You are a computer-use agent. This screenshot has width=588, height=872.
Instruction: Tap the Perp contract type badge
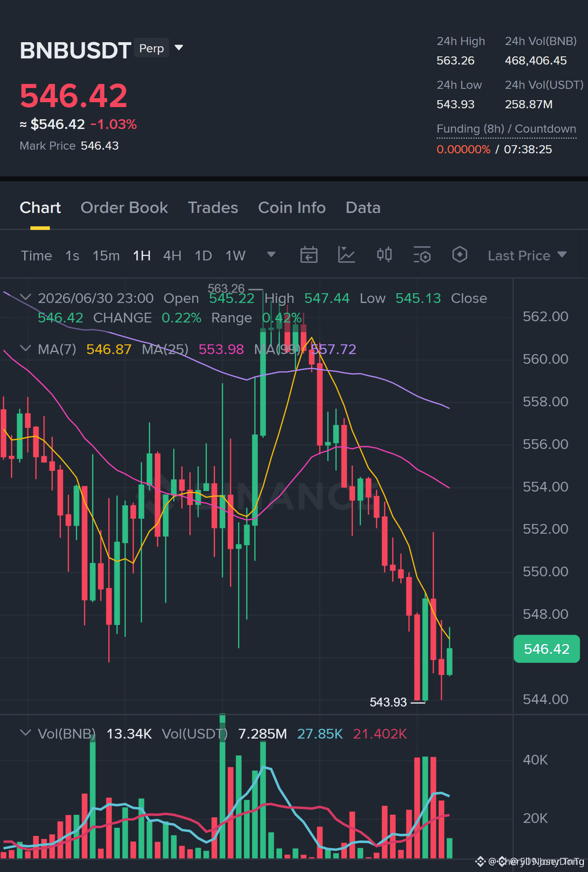pyautogui.click(x=151, y=48)
